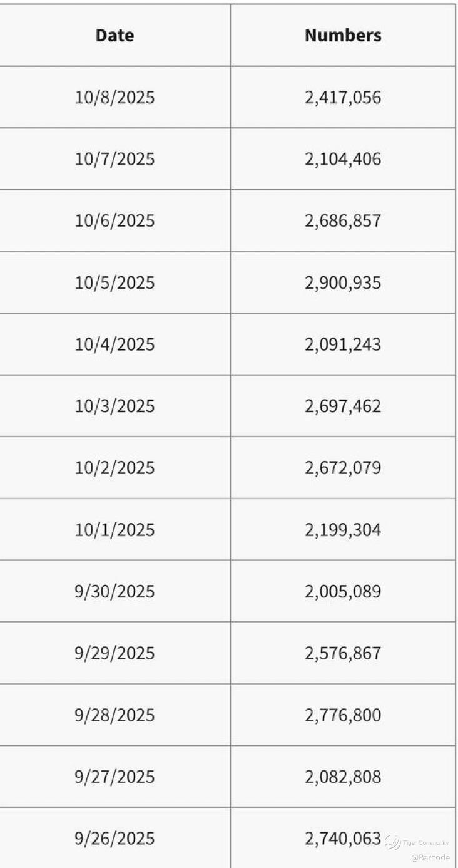Image resolution: width=458 pixels, height=868 pixels.
Task: Select the cell showing 2,091,243
Action: [343, 344]
